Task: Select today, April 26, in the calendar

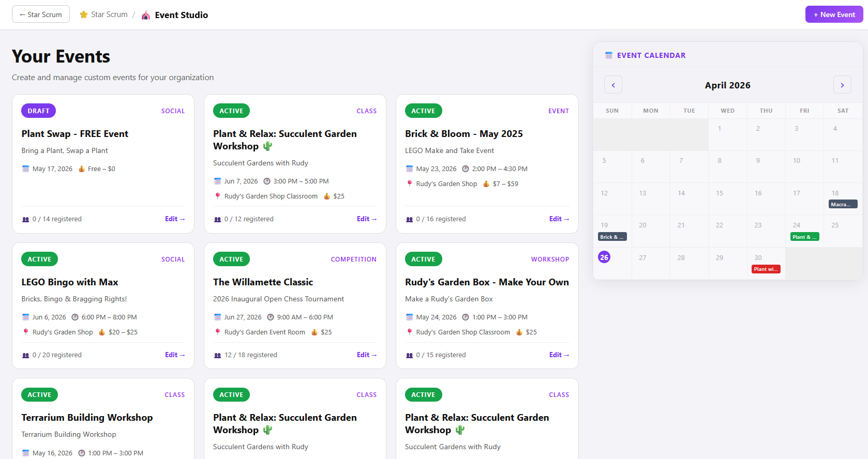Action: 604,257
